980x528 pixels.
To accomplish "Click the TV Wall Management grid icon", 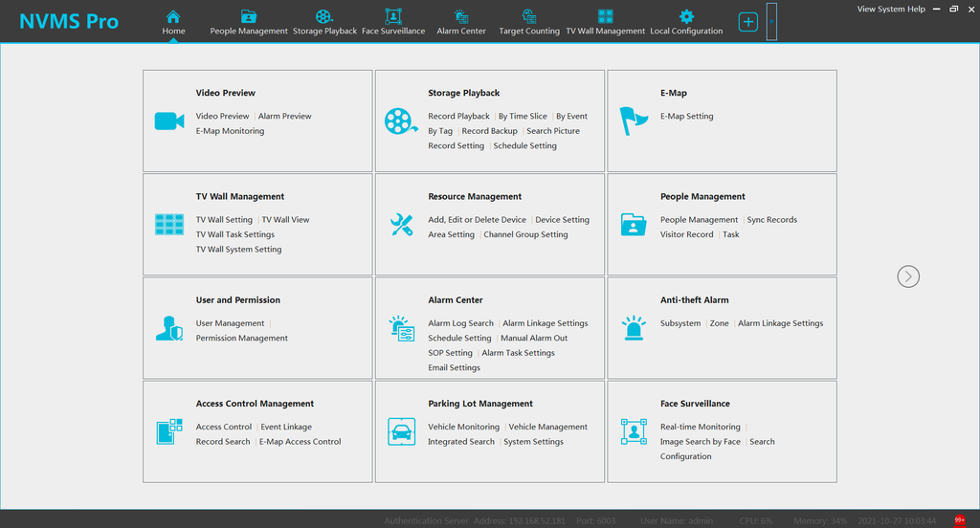I will 169,225.
